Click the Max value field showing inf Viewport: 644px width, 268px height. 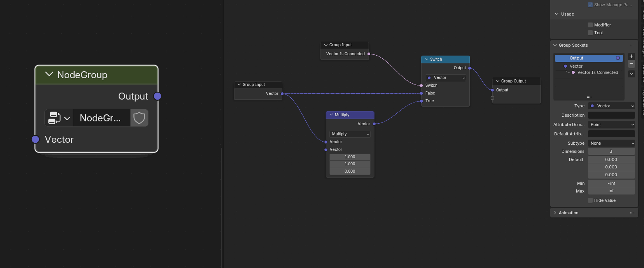coord(611,191)
